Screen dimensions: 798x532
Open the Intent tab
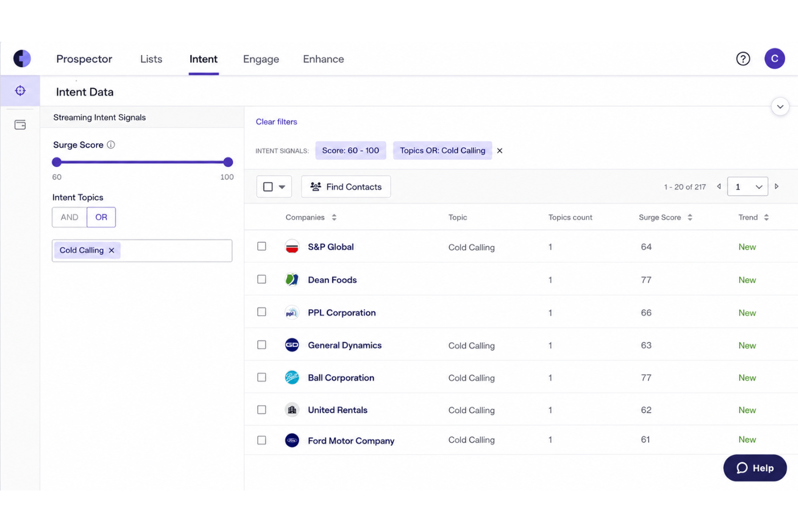coord(203,59)
